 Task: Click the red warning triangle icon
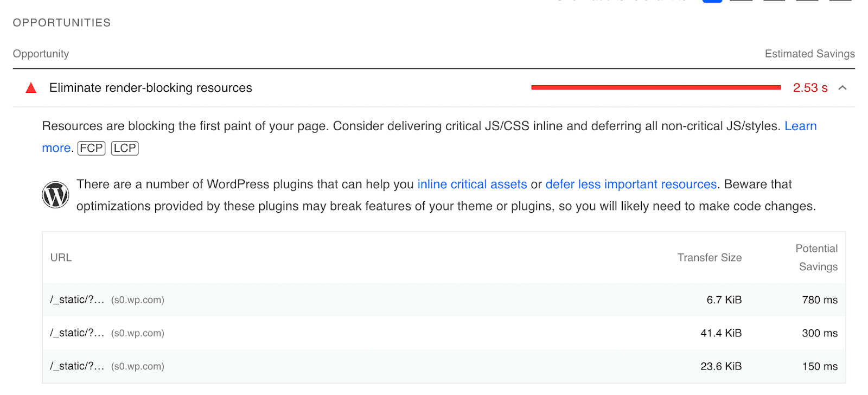[x=31, y=88]
